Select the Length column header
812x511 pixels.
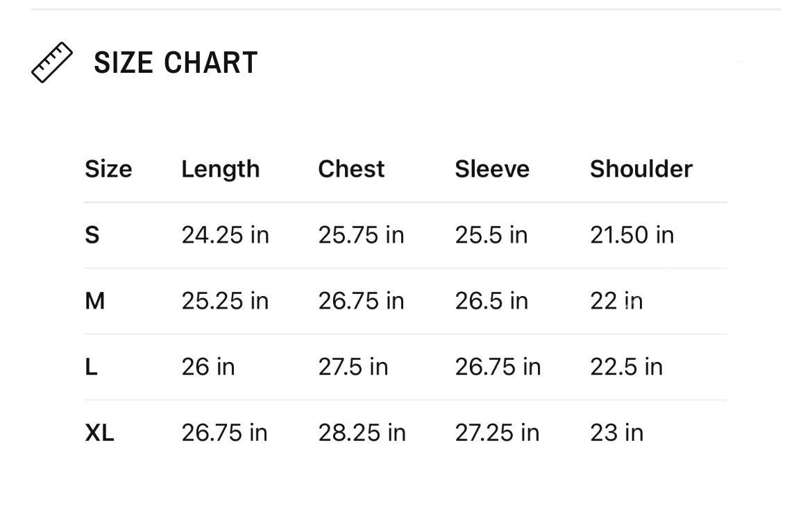click(220, 169)
